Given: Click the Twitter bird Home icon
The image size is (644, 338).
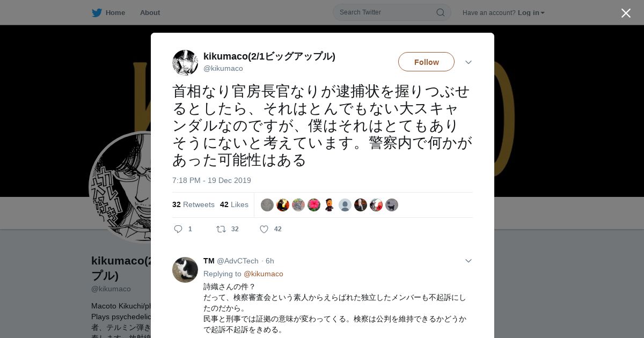Looking at the screenshot, I should pyautogui.click(x=97, y=12).
